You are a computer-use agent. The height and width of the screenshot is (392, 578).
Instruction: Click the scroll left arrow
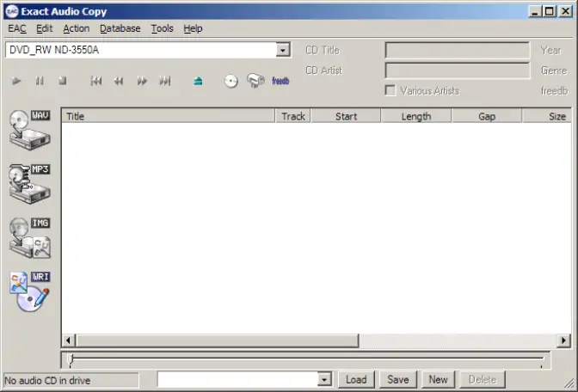(69, 340)
